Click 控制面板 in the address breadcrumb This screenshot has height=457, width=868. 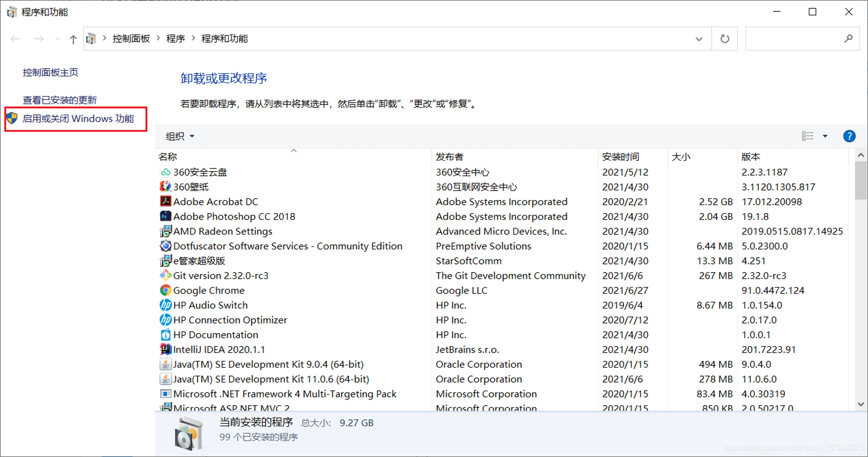131,39
